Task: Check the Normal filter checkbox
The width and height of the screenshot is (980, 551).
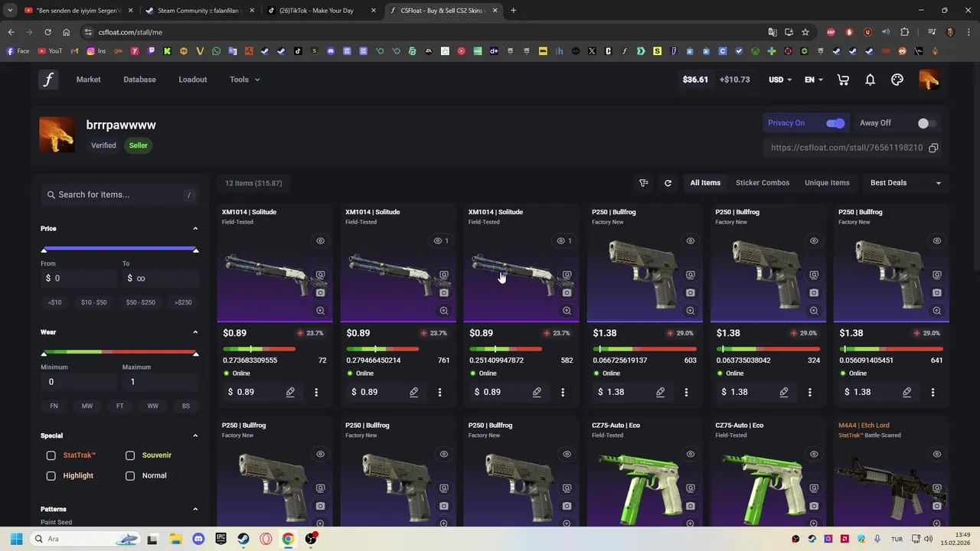Action: tap(130, 476)
